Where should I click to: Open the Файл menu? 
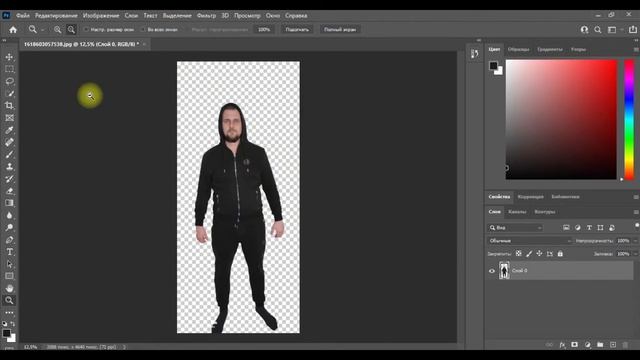click(x=23, y=16)
